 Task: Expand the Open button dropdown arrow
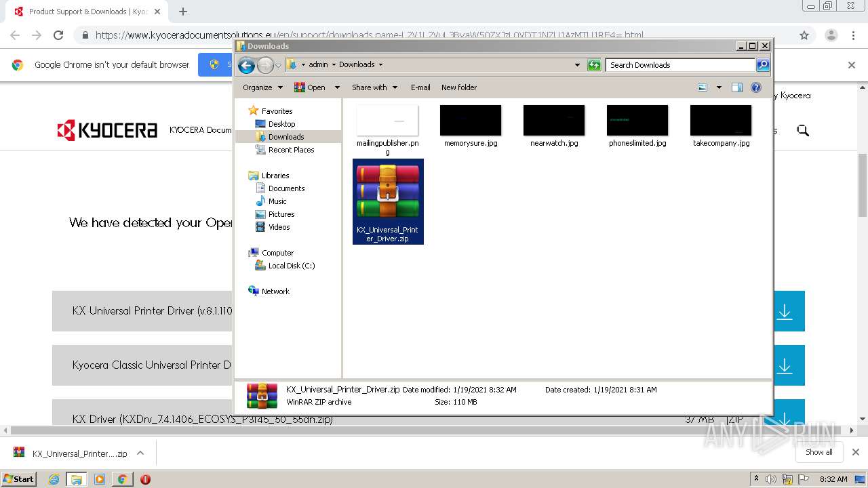coord(336,87)
